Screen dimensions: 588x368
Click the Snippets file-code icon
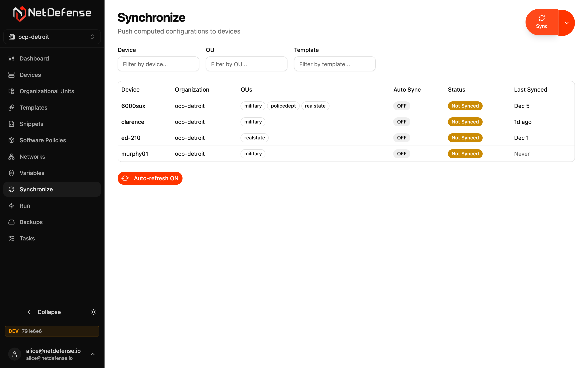11,124
